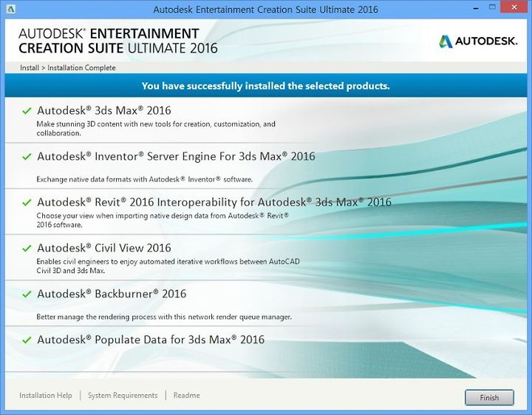Click the Entertainment Creation Suite Ultimate 2016 heading
The width and height of the screenshot is (532, 415).
(117, 41)
